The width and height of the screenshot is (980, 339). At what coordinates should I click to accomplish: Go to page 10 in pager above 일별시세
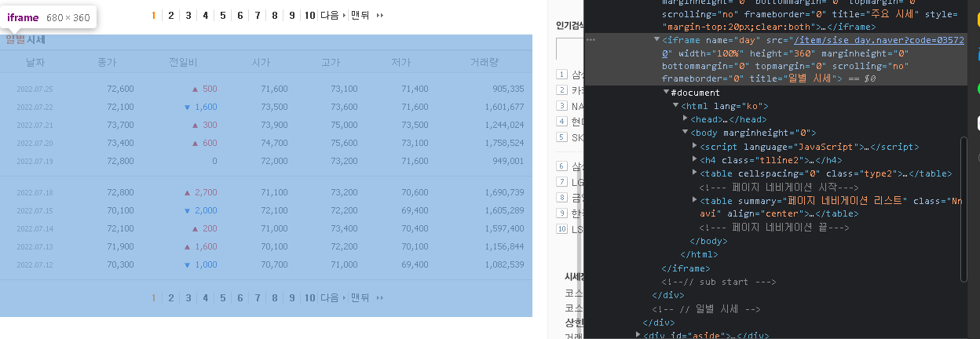point(309,15)
